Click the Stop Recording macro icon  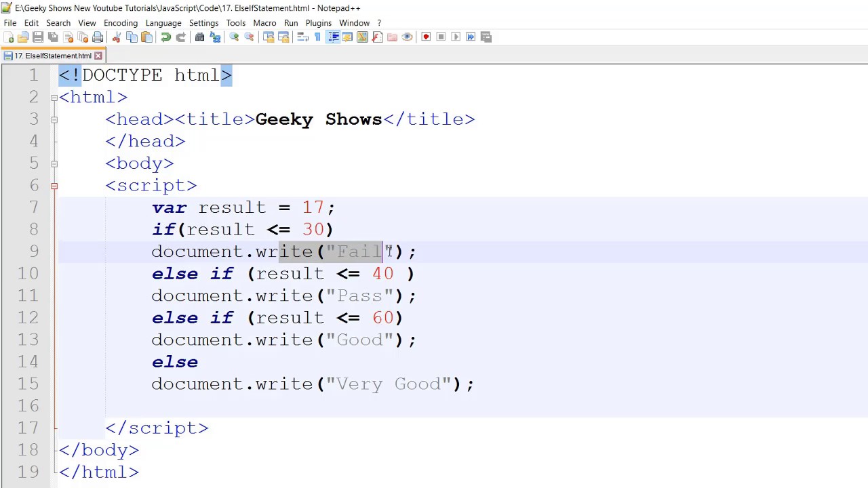[x=441, y=37]
